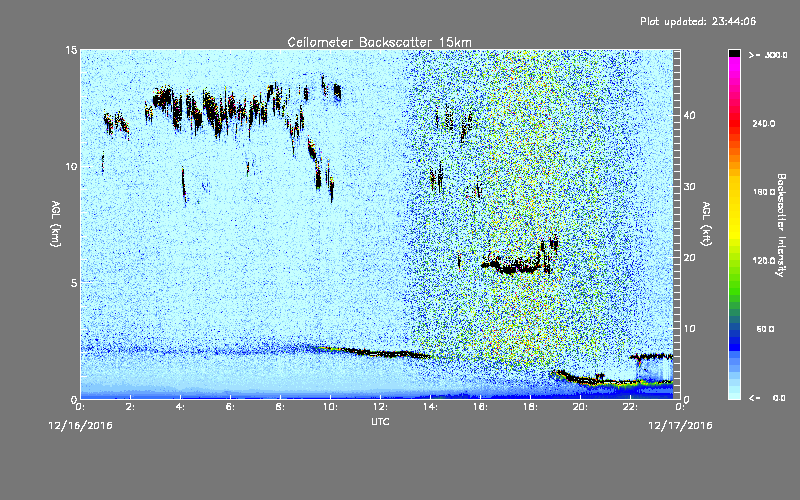
Task: Click the 'Plot updated: 23:44:06' timestamp
Action: [x=698, y=21]
